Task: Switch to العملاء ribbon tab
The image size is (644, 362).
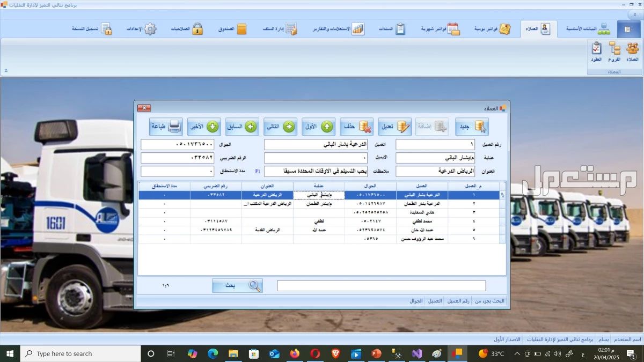Action: pyautogui.click(x=539, y=29)
